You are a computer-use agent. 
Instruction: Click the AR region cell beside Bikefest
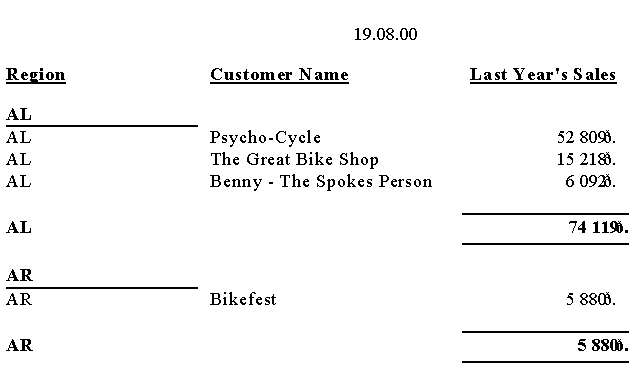[19, 300]
